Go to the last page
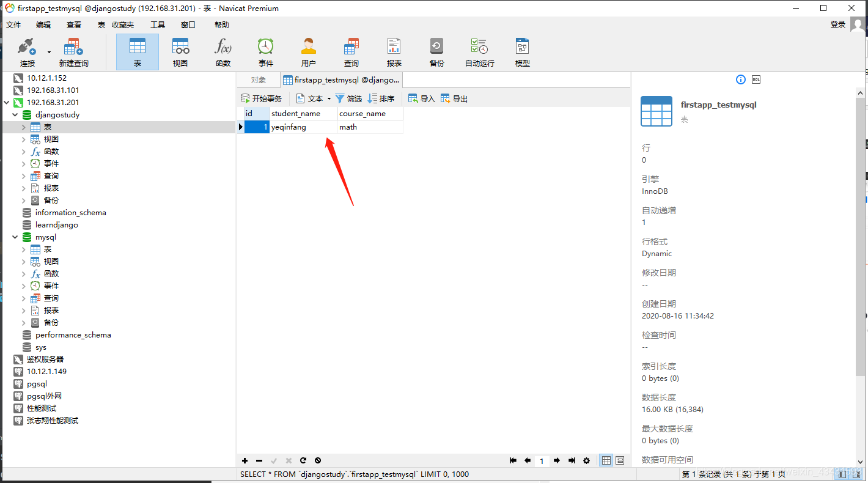Screen dimensions: 868x483 pos(572,460)
